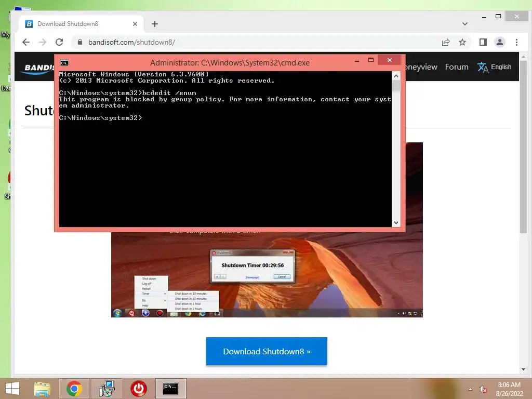Open the Windows Start button
532x399 pixels.
[x=12, y=389]
